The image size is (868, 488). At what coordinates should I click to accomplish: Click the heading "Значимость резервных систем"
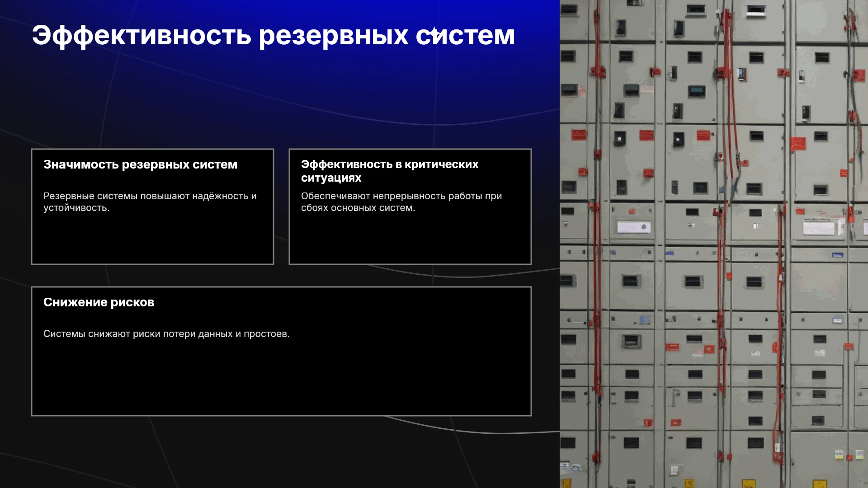140,164
